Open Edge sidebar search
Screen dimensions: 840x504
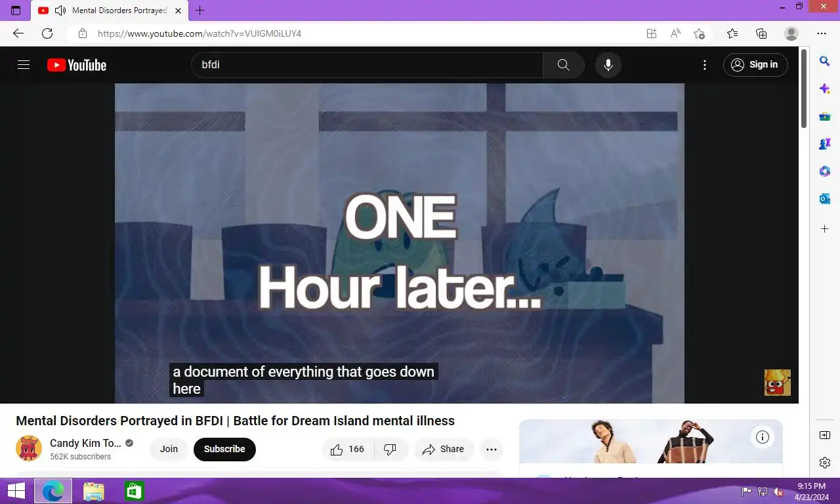tap(825, 61)
